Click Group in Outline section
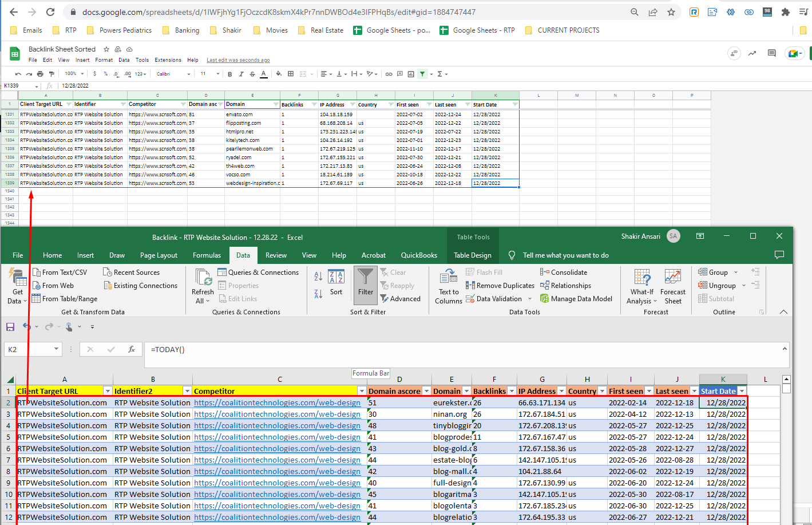This screenshot has height=525, width=812. pos(713,273)
